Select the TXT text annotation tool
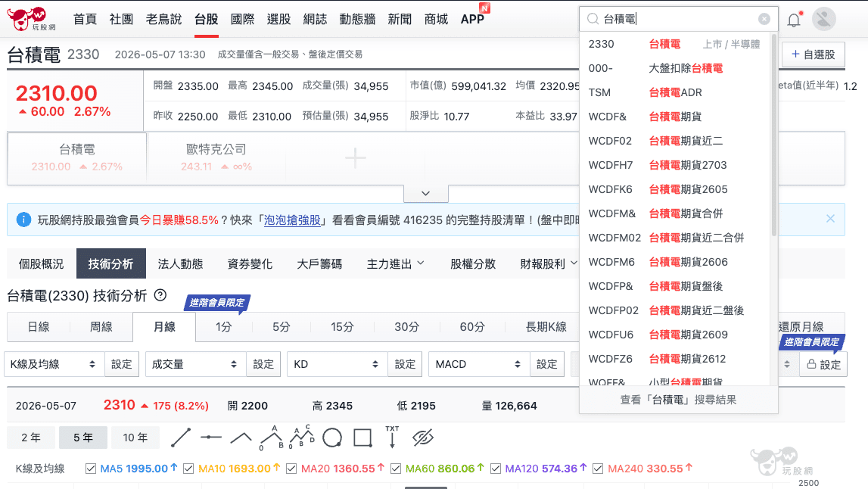Screen dimensions: 868x489 (x=392, y=437)
